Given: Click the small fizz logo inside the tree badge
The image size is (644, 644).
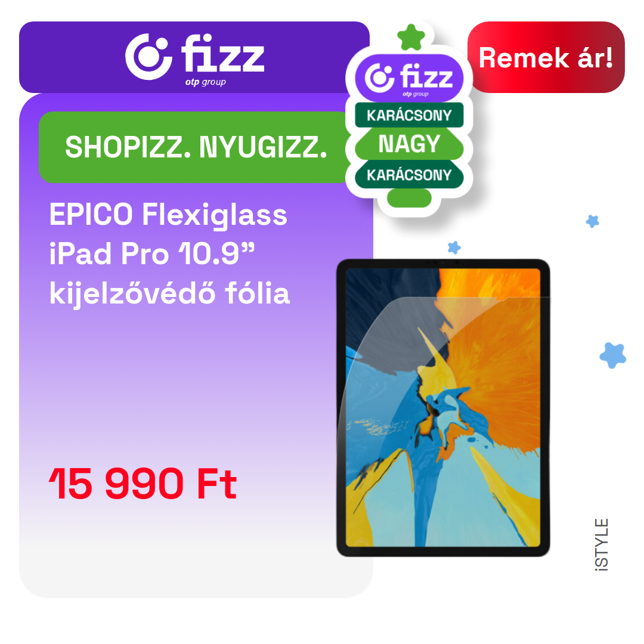Looking at the screenshot, I should 409,79.
